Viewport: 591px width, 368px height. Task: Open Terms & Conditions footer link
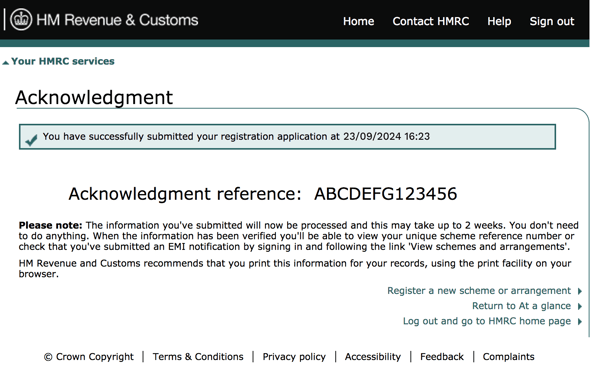tap(198, 357)
